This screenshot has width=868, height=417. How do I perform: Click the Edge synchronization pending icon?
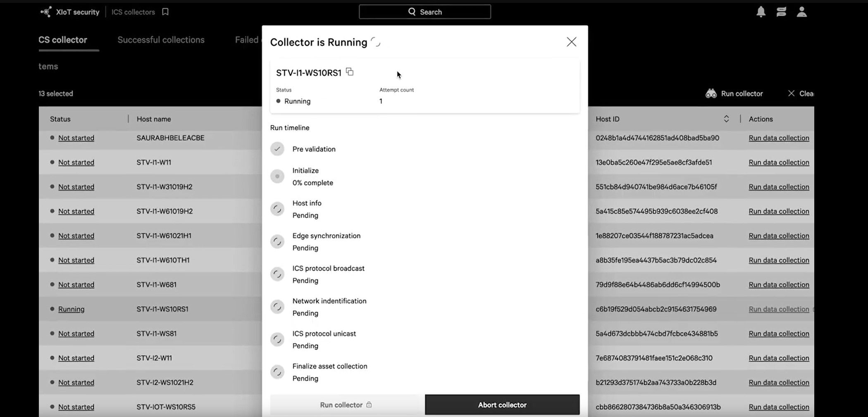pyautogui.click(x=277, y=241)
